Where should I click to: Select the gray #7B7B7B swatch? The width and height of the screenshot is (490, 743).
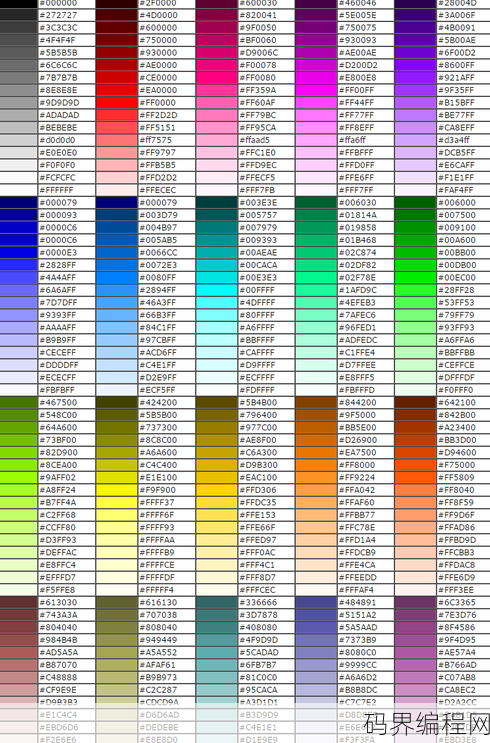pos(18,77)
